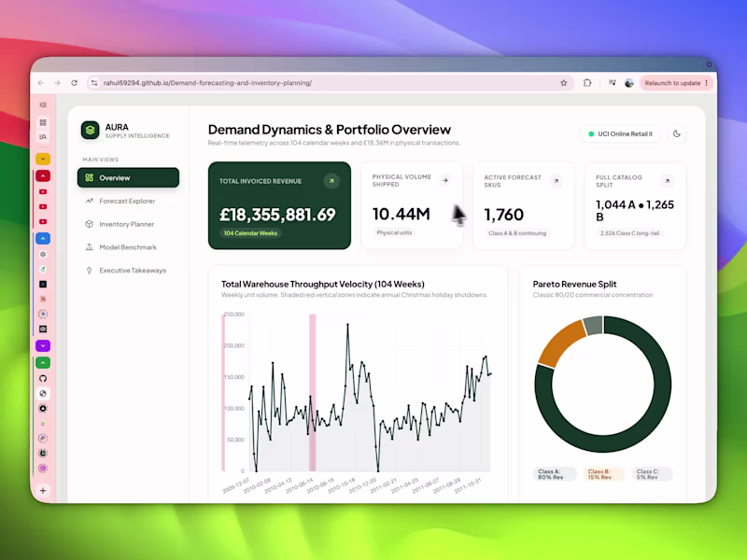Toggle the Class C: 5% Rev legend chip

(651, 474)
